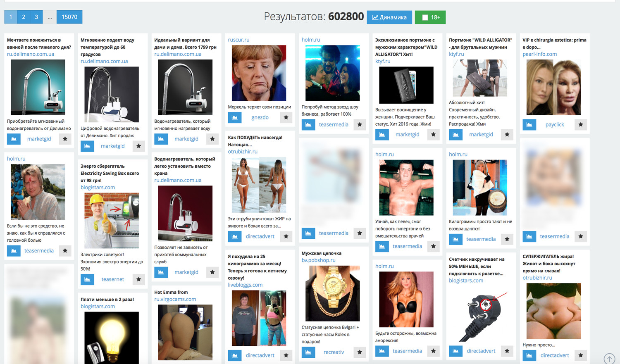Toggle the 18+ content checkbox

click(425, 17)
